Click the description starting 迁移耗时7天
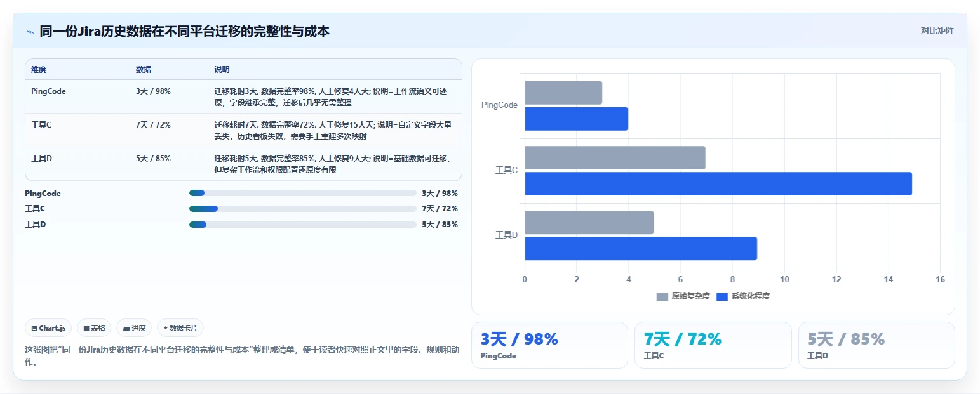Viewport: 980px width, 394px height. coord(333,130)
